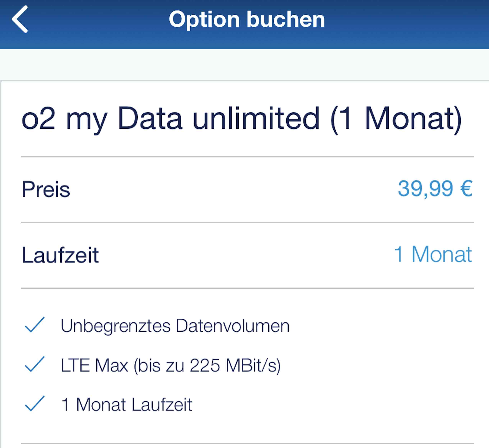This screenshot has height=448, width=489.
Task: Toggle the Unbegrenztes Datenvolumen feature
Action: pos(175,326)
